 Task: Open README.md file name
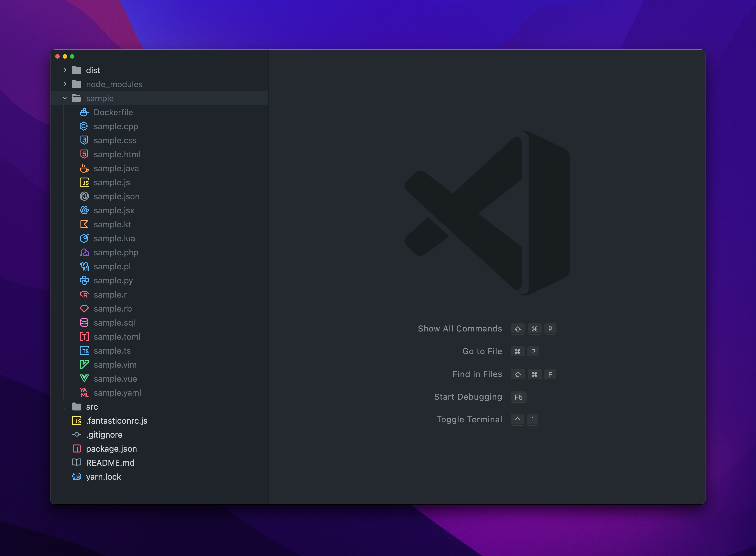coord(110,463)
